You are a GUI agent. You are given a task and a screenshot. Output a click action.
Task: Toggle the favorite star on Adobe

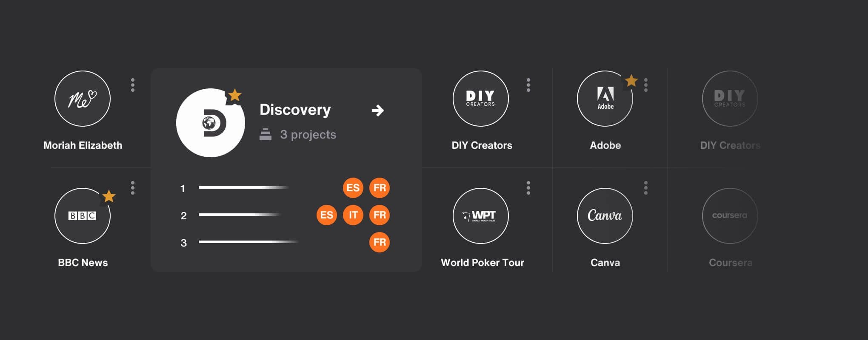(631, 80)
